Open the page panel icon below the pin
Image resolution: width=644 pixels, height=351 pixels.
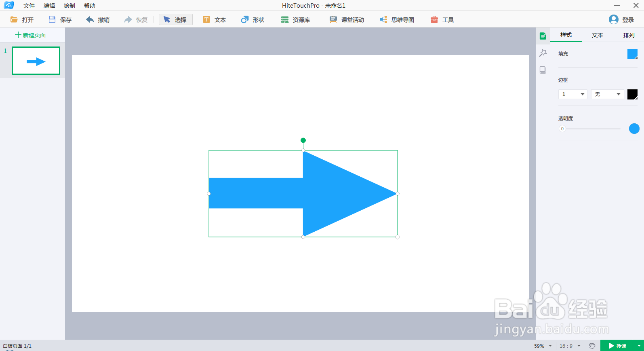click(543, 70)
